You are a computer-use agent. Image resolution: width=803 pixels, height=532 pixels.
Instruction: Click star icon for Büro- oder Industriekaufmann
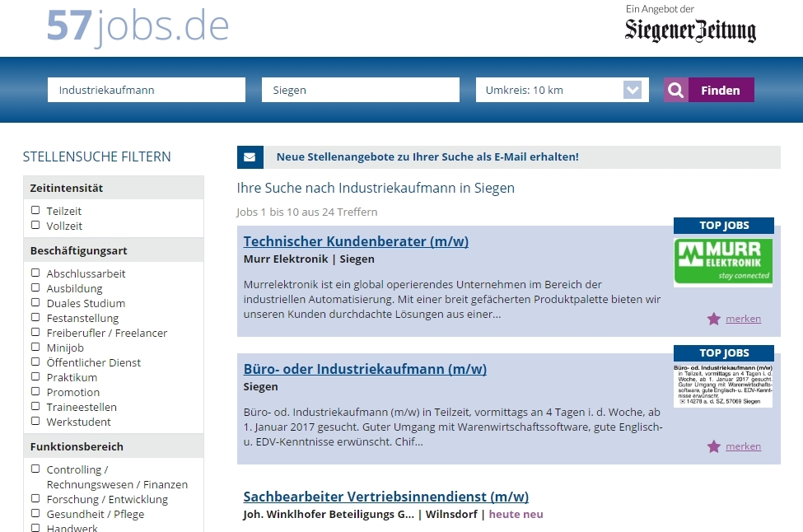tap(713, 446)
